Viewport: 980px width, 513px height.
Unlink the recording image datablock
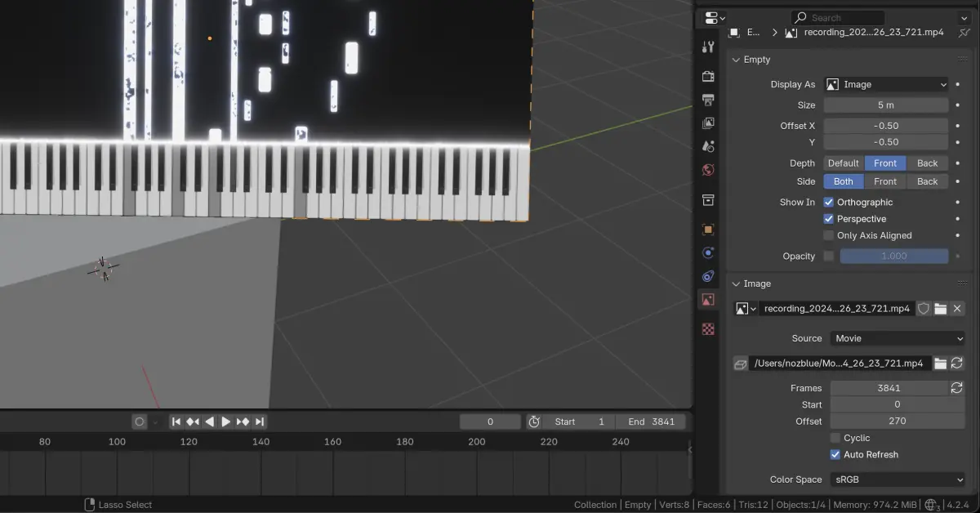[x=957, y=309]
